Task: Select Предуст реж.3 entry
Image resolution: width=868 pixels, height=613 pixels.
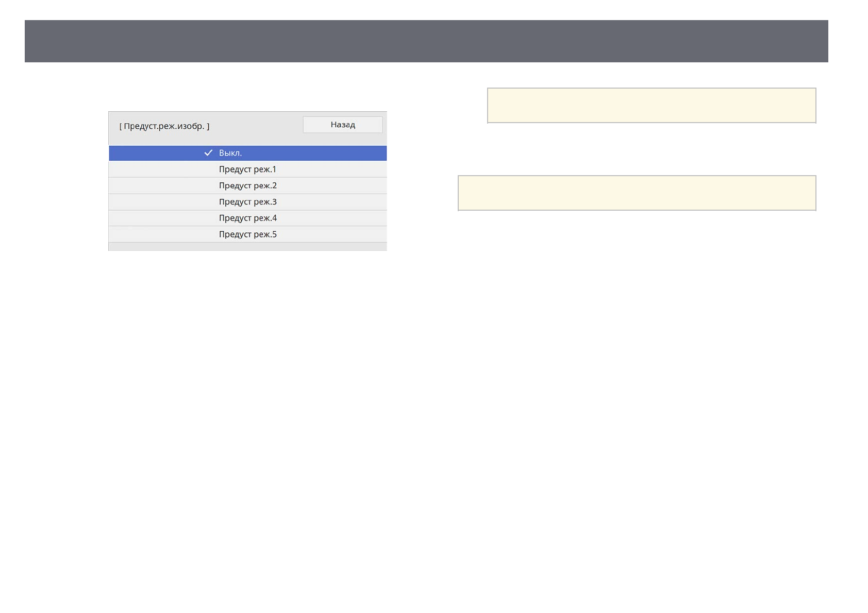Action: pyautogui.click(x=248, y=202)
